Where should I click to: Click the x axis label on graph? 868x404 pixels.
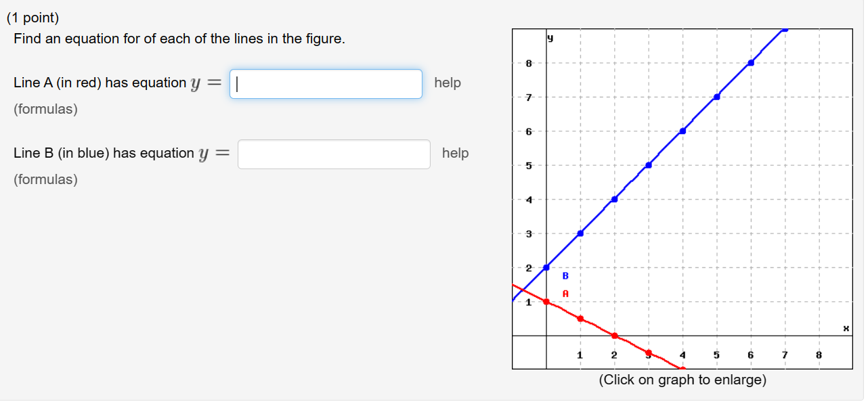[846, 328]
